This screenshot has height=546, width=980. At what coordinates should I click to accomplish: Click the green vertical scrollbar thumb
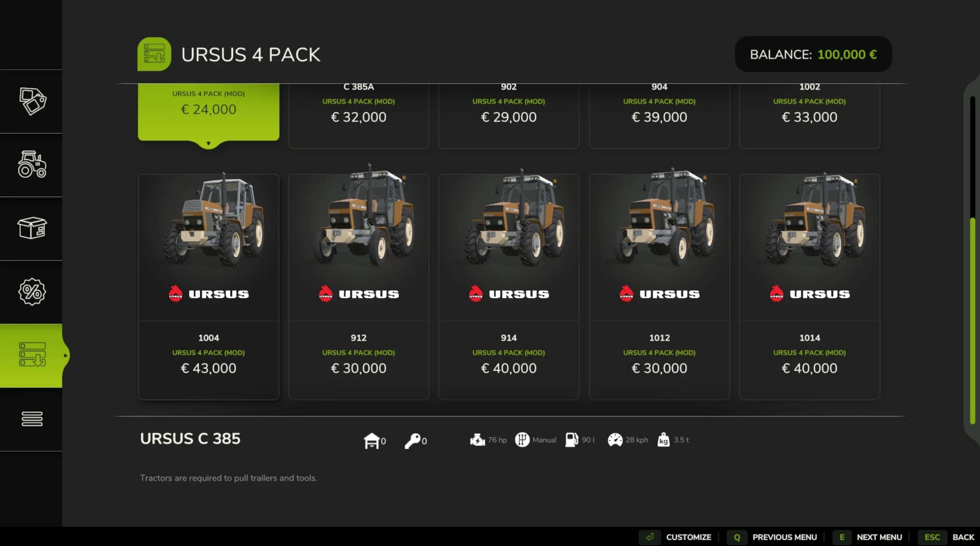pos(973,320)
